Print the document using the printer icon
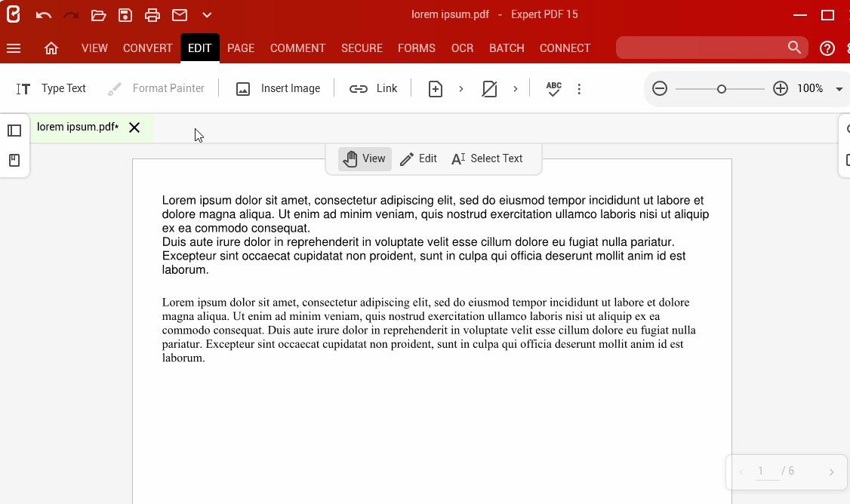 pyautogui.click(x=152, y=15)
